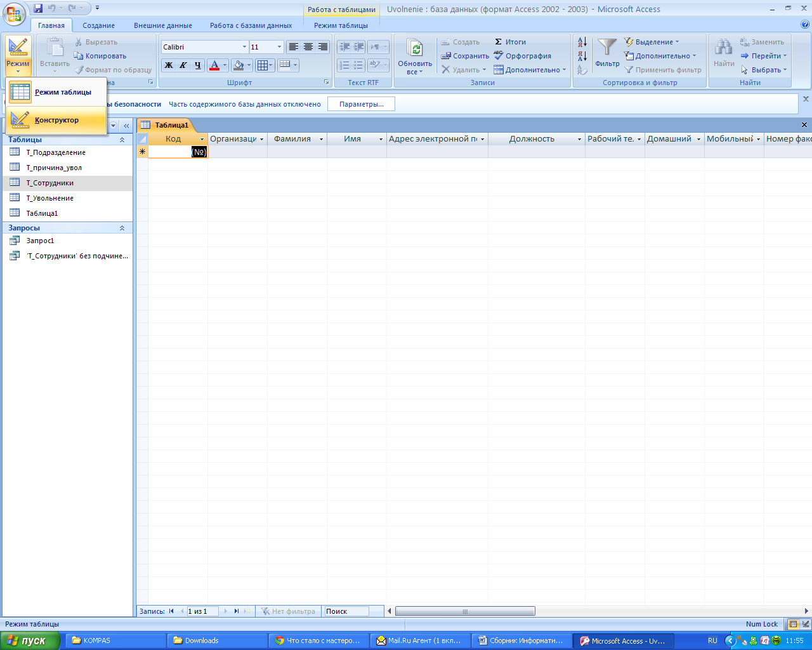Go to last record navigation button
Image resolution: width=812 pixels, height=650 pixels.
(x=236, y=611)
